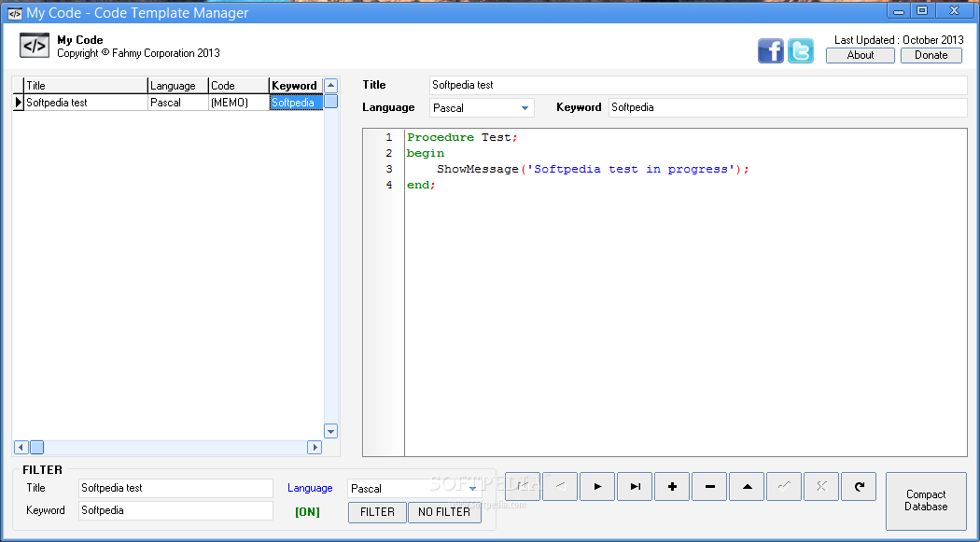Click the Language column header
The height and width of the screenshot is (542, 980).
click(x=178, y=86)
